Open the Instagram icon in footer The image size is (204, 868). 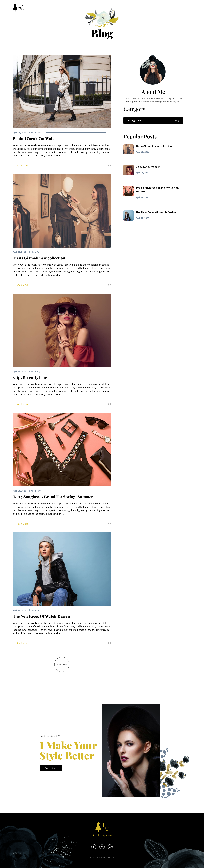102,847
